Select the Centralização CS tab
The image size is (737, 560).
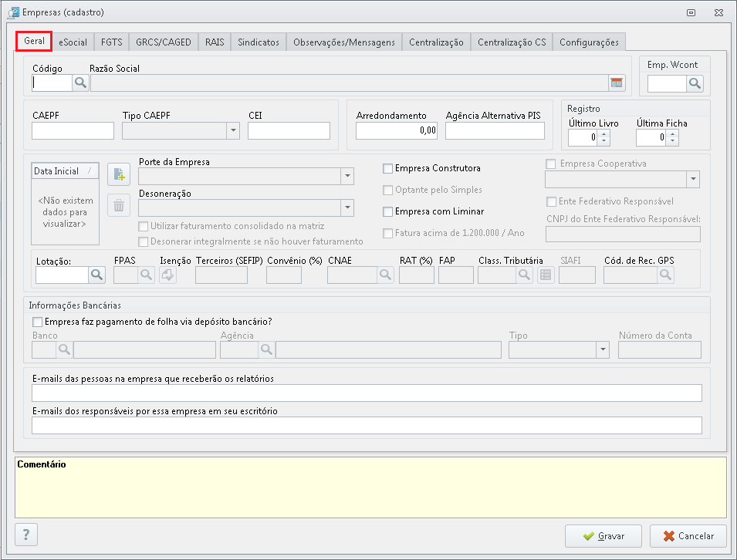point(512,42)
